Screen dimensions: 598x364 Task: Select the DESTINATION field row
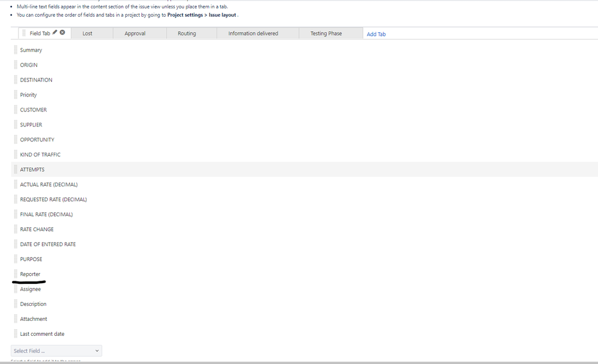coord(304,80)
